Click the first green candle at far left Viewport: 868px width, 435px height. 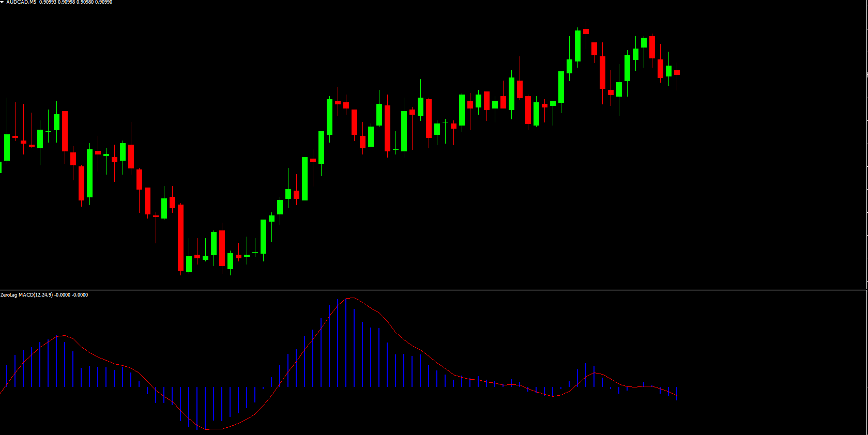[7, 147]
